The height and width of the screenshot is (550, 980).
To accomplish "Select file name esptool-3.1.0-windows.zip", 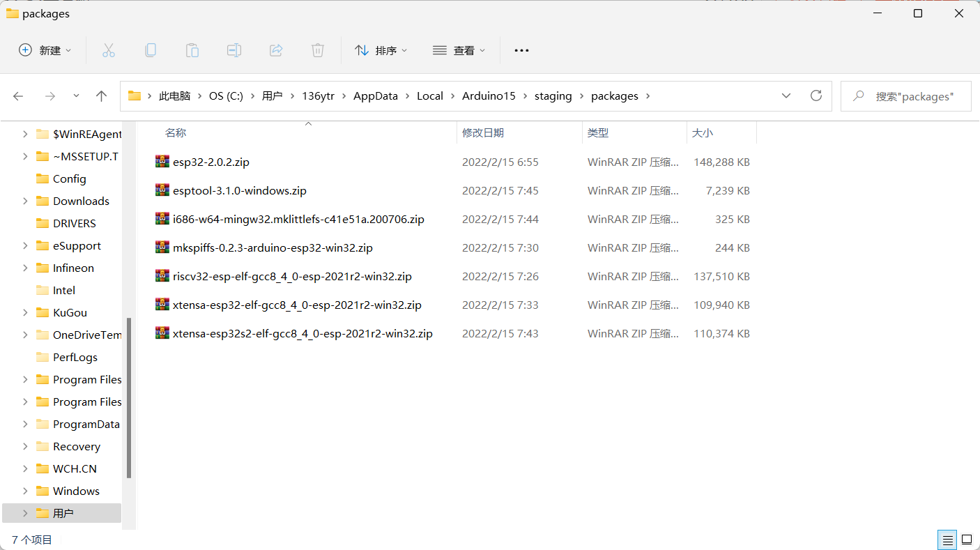I will [240, 190].
